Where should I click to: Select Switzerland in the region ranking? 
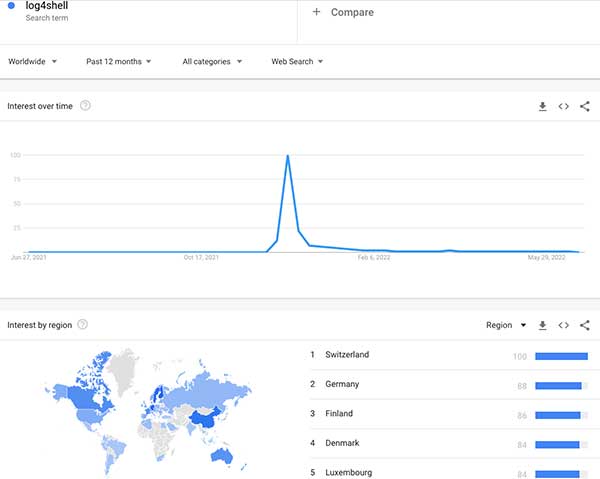[347, 355]
